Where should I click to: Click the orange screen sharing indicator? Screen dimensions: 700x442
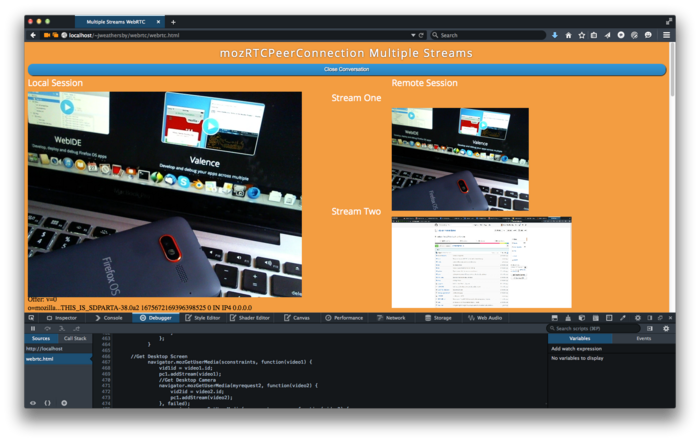(55, 35)
